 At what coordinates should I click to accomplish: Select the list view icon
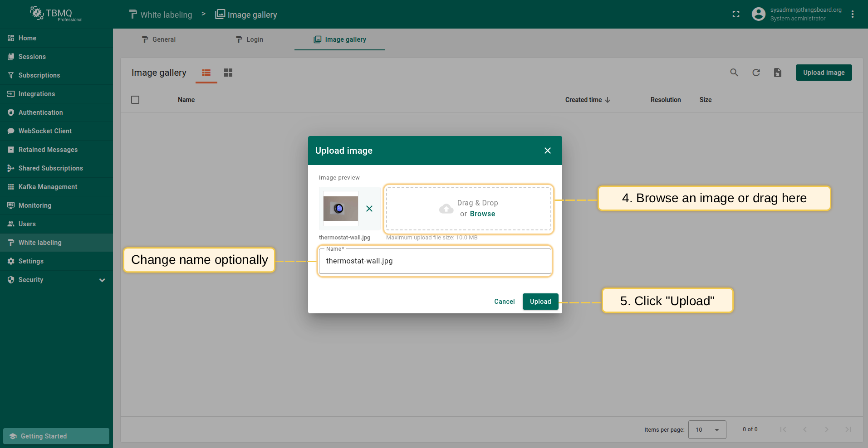click(206, 73)
